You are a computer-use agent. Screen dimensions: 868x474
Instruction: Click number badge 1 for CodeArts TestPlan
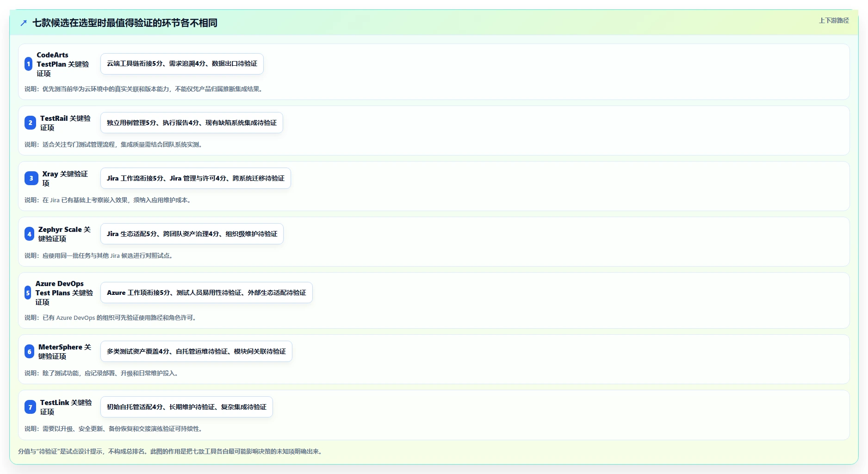(29, 64)
